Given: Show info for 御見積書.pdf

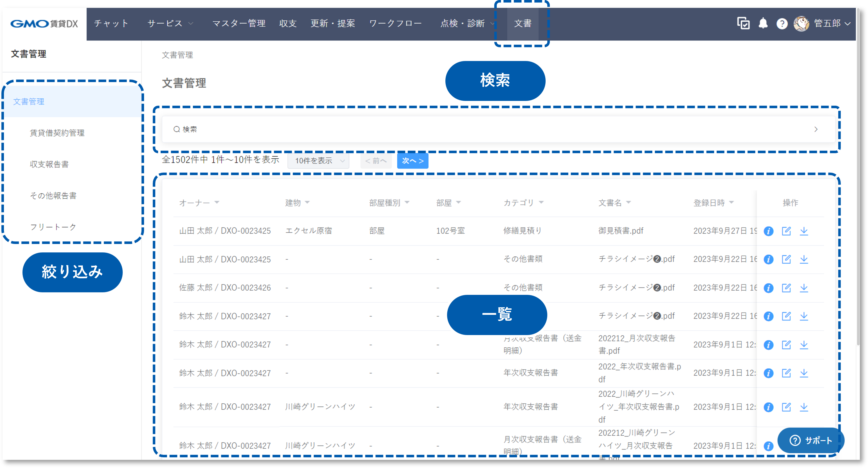Looking at the screenshot, I should coord(769,231).
